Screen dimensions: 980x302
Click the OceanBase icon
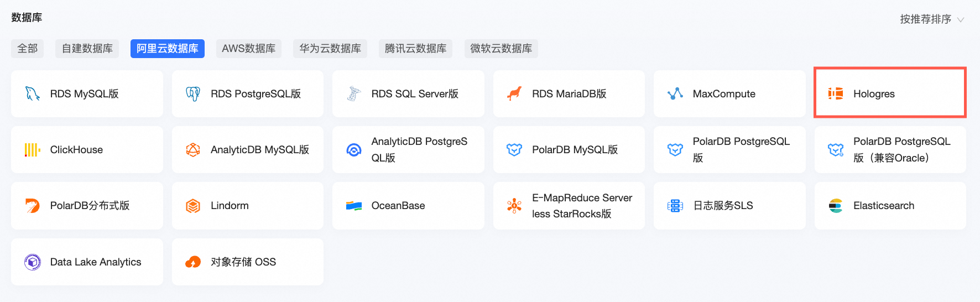point(353,206)
